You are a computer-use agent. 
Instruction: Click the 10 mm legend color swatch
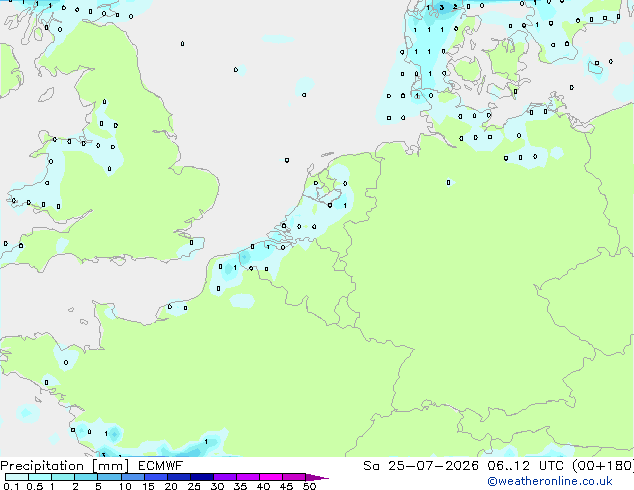133,477
